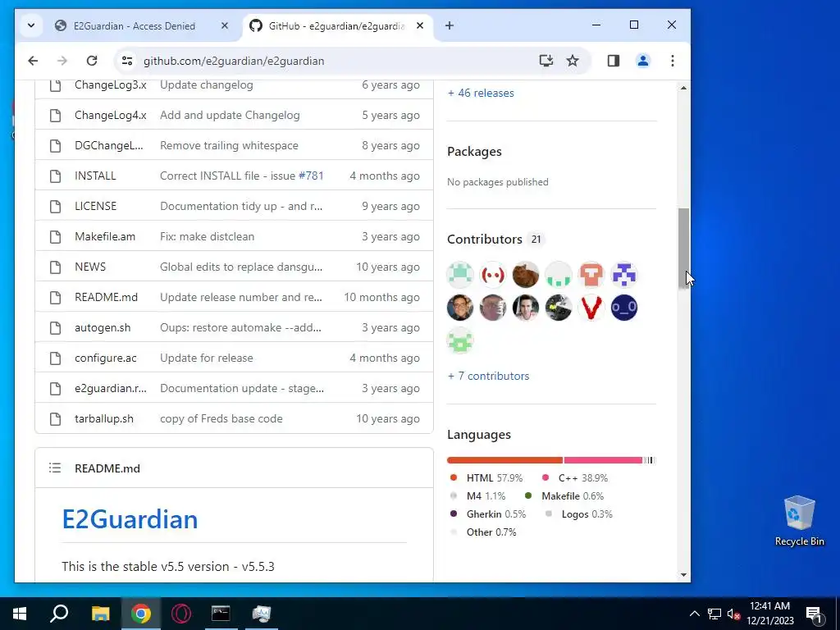
Task: Open the red V logo contributor avatar
Action: click(591, 308)
